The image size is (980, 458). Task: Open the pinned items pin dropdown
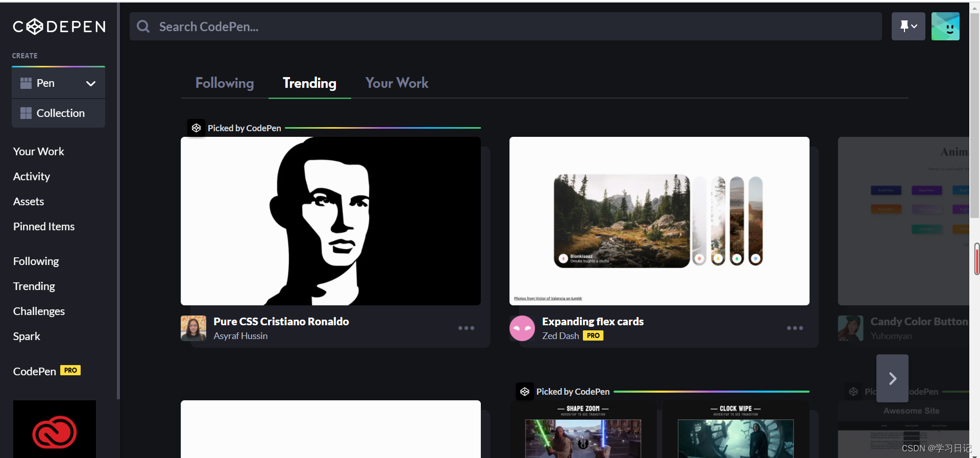(x=908, y=27)
